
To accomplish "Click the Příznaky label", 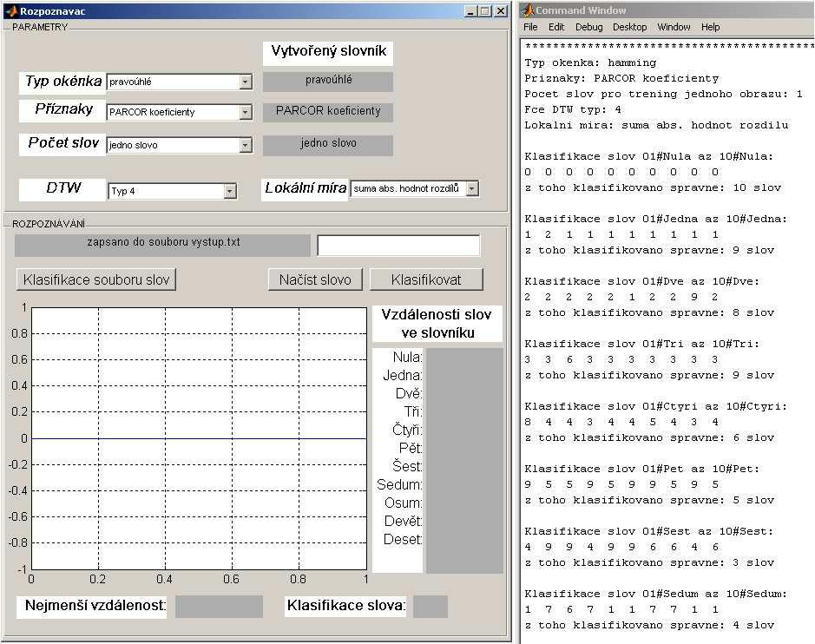I will [62, 111].
